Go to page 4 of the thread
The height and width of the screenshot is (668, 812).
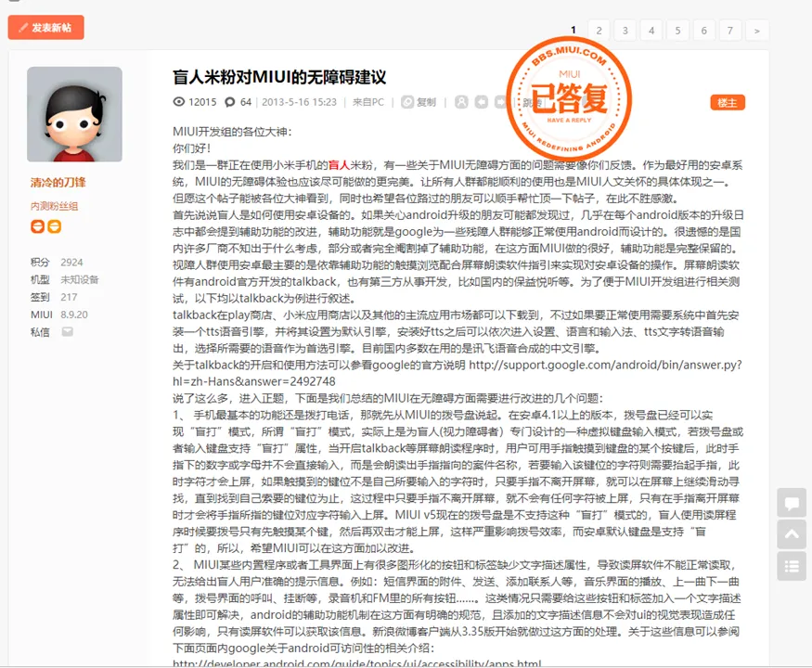(651, 31)
